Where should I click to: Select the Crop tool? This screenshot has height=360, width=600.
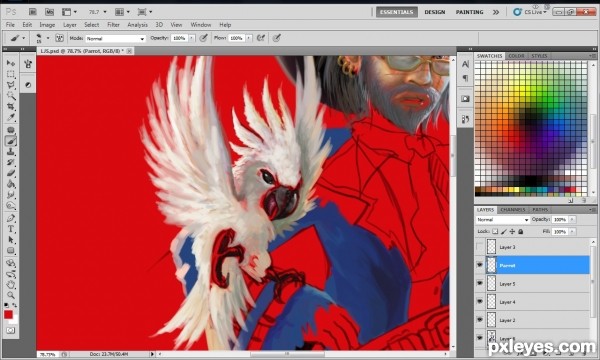11,106
